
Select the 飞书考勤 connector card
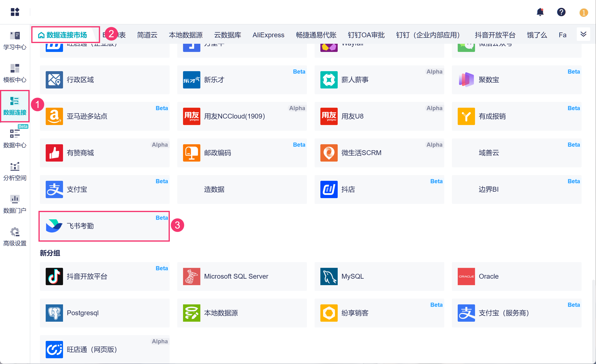click(104, 226)
